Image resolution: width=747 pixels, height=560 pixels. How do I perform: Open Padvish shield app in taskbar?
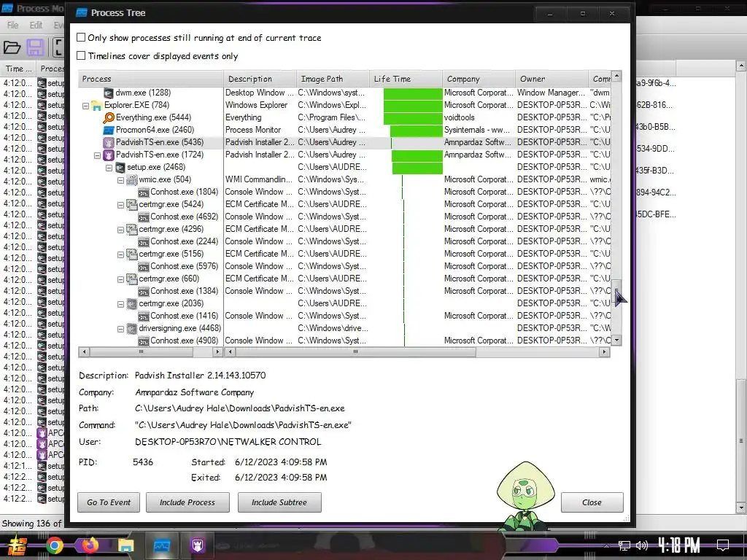pyautogui.click(x=197, y=545)
